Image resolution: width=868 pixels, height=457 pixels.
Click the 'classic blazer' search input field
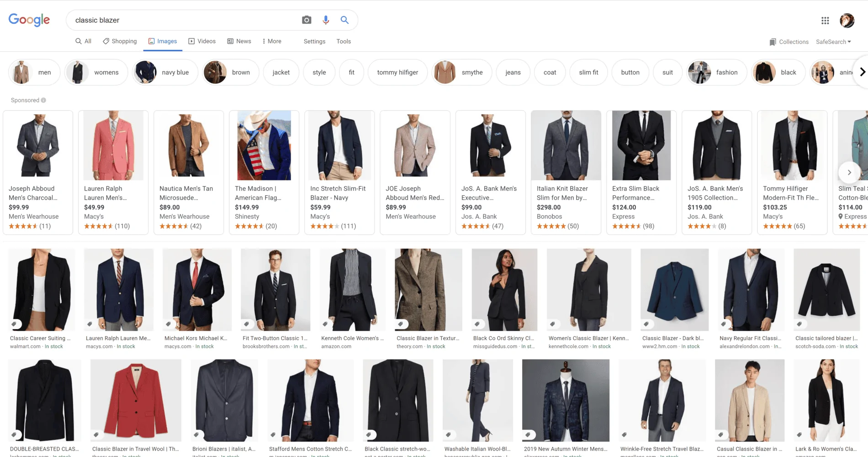[x=183, y=20]
